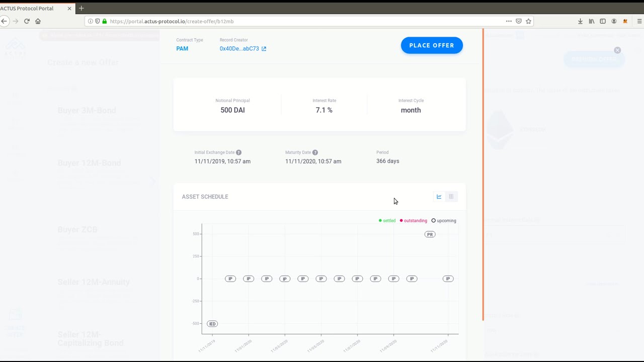644x362 pixels.
Task: Save page to Pocket icon
Action: click(519, 21)
